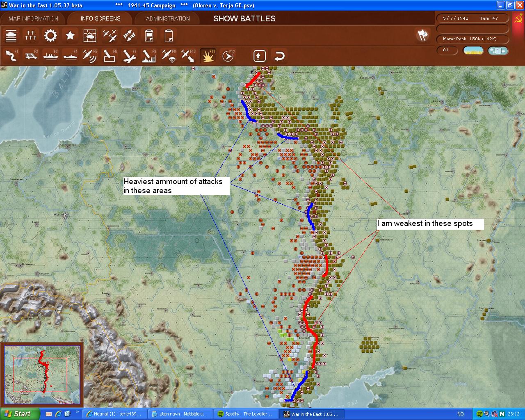Viewport: 525px width, 420px height.
Task: Click the minimap overview thumbnail
Action: 42,374
